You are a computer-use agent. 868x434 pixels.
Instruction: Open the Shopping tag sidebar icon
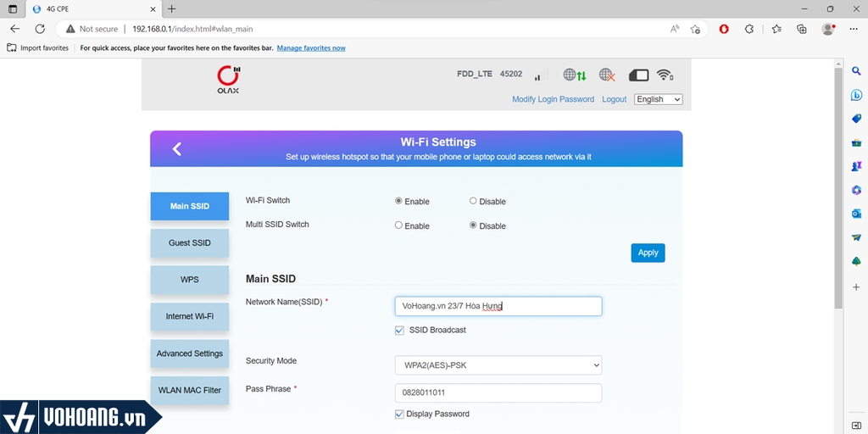[856, 119]
